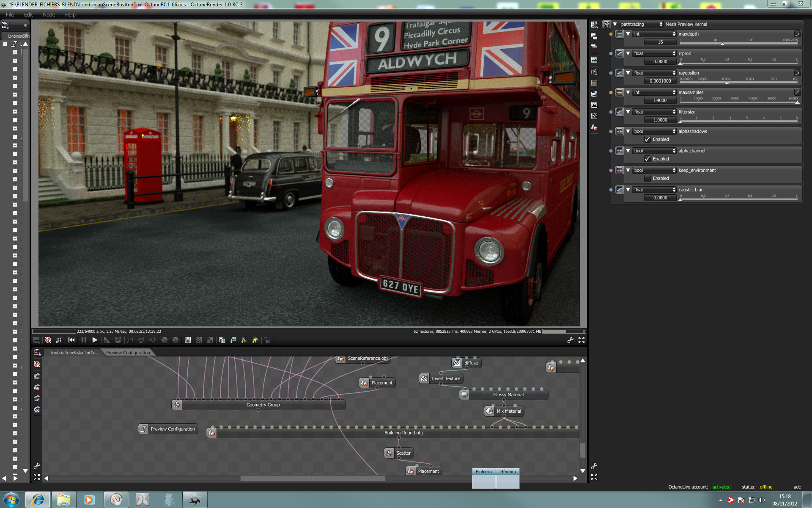Collapse the filtersize parameter triangle
812x508 pixels.
tap(628, 112)
